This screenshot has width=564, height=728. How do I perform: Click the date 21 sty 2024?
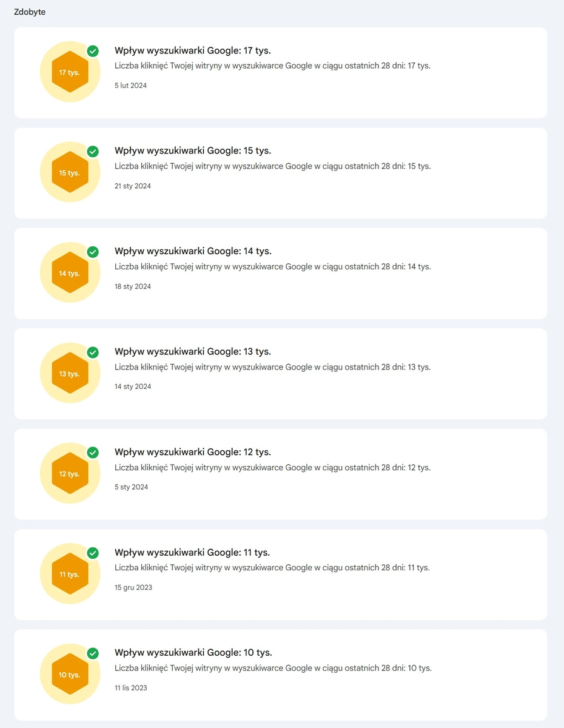[x=133, y=186]
